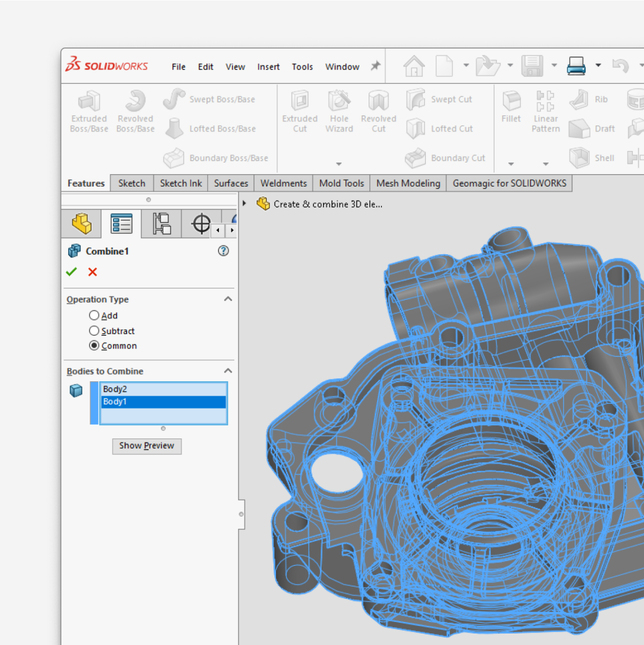Click the Home icon in toolbar
Image resolution: width=644 pixels, height=645 pixels.
[x=414, y=66]
